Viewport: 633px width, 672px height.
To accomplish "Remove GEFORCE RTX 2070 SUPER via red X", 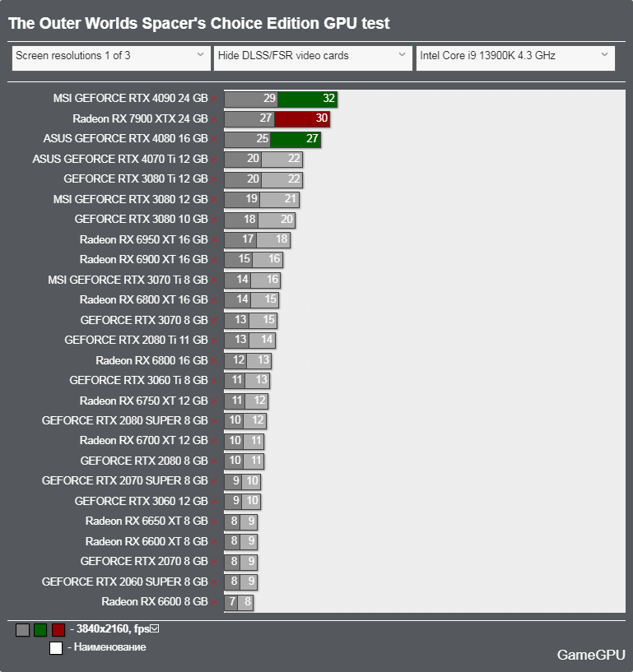I will coord(214,482).
